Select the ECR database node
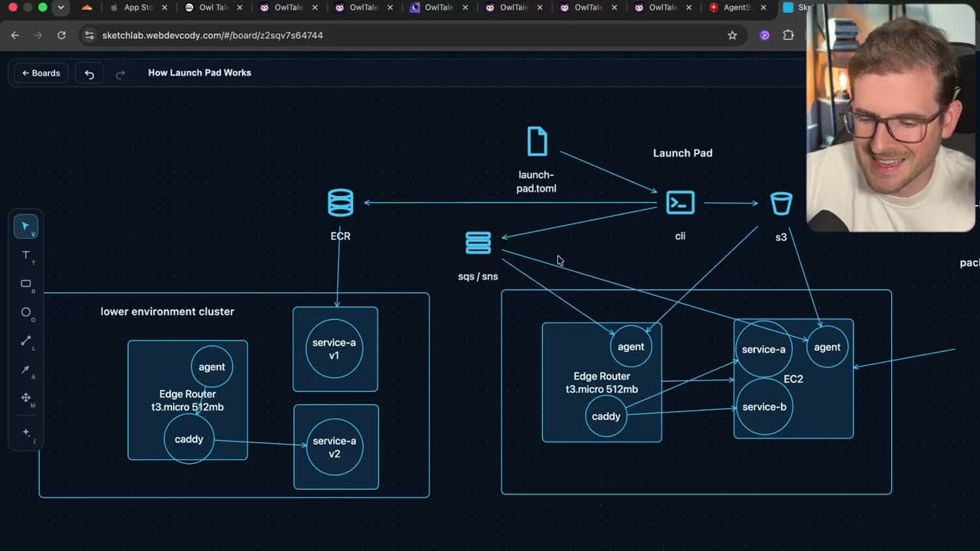980x551 pixels. [341, 204]
